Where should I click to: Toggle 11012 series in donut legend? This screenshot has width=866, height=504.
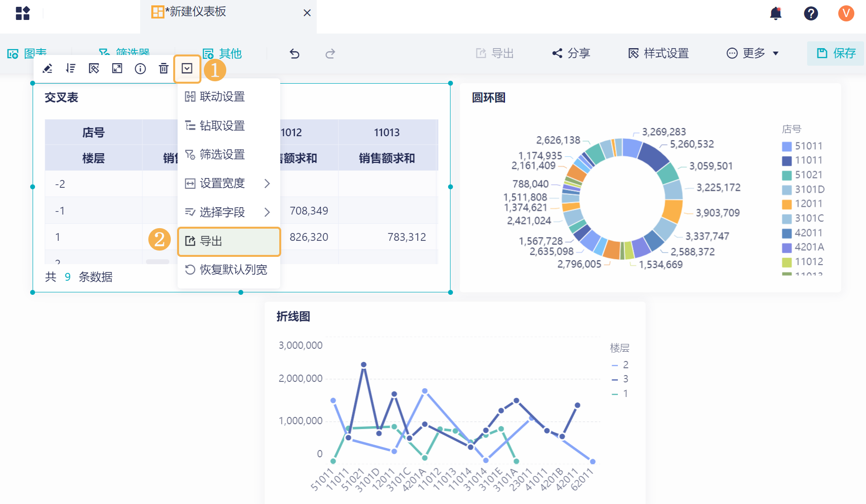coord(803,262)
